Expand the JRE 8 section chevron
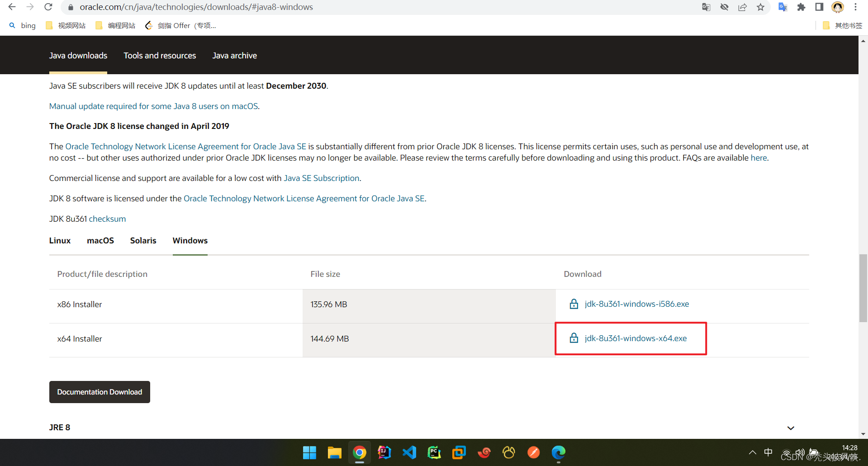 pos(791,428)
